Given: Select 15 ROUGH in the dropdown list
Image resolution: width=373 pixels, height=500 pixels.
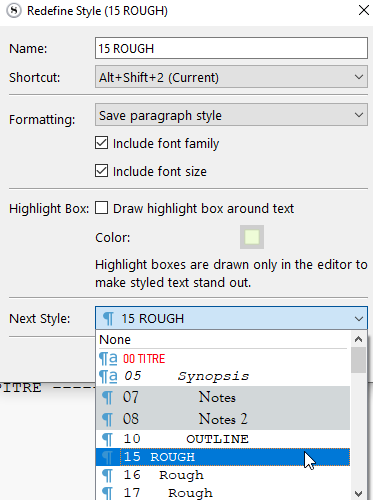Looking at the screenshot, I should (223, 457).
